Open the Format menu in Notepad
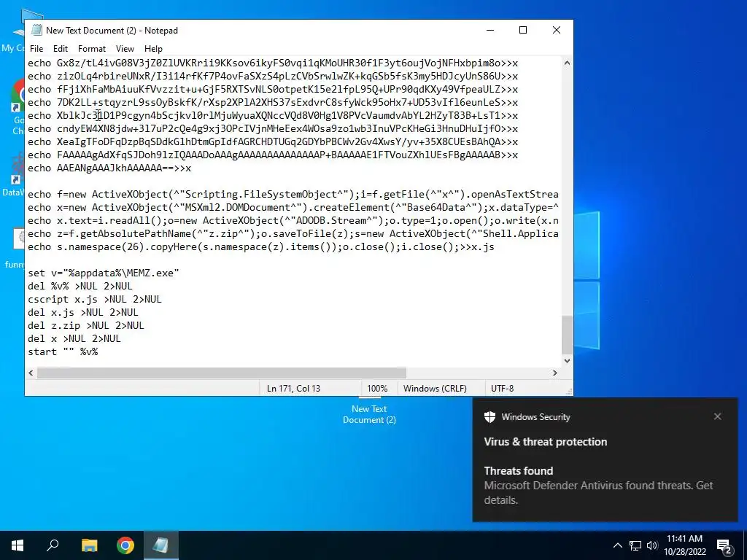This screenshot has height=560, width=747. click(91, 49)
